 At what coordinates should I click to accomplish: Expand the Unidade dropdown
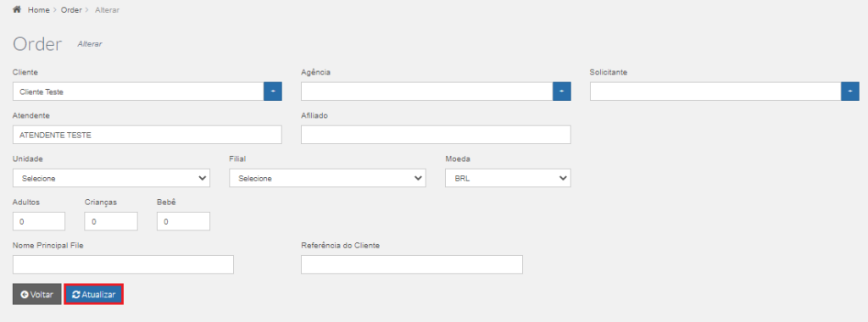(x=111, y=178)
